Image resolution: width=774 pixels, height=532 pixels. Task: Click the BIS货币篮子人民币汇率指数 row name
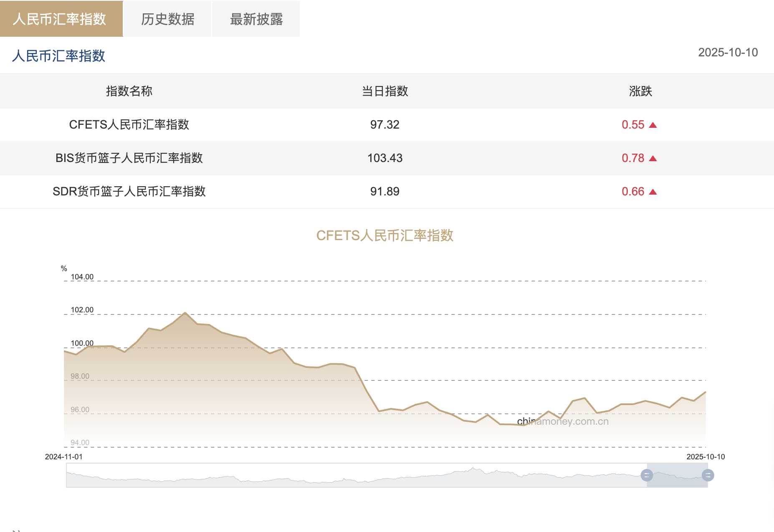[129, 158]
